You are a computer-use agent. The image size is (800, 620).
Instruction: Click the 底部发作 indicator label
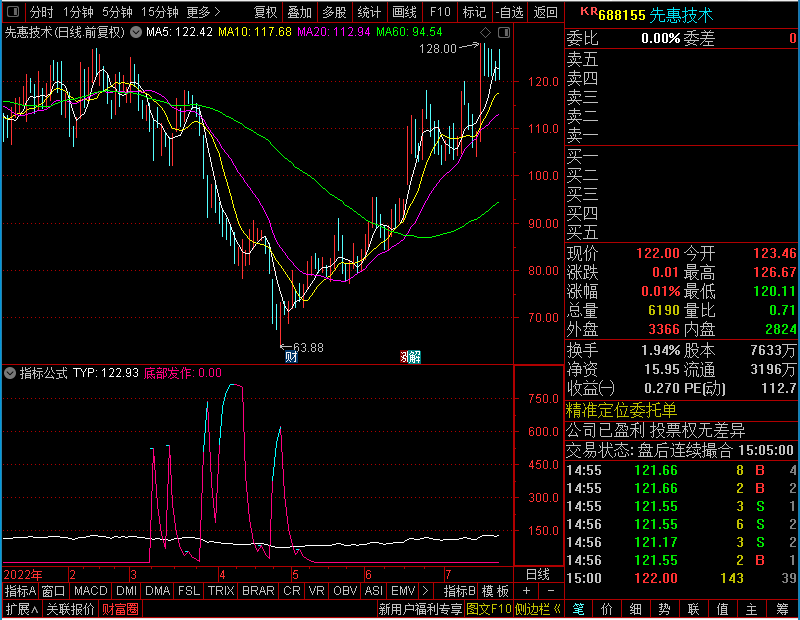click(x=183, y=373)
